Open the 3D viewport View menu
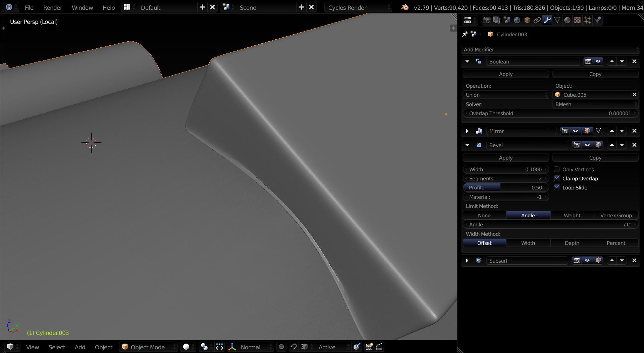The width and height of the screenshot is (644, 353). tap(33, 347)
